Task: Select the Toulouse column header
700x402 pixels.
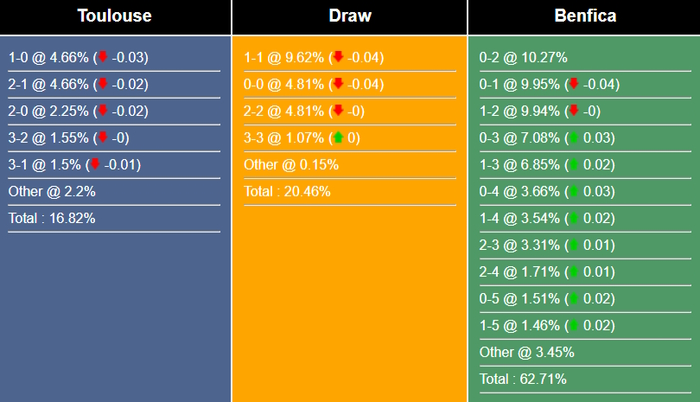Action: pos(115,17)
